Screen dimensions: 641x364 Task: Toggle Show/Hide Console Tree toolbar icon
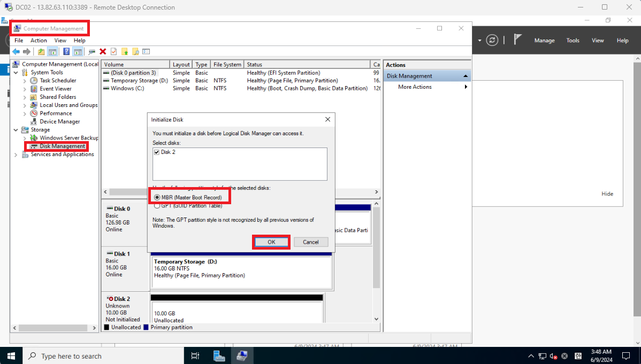tap(52, 51)
